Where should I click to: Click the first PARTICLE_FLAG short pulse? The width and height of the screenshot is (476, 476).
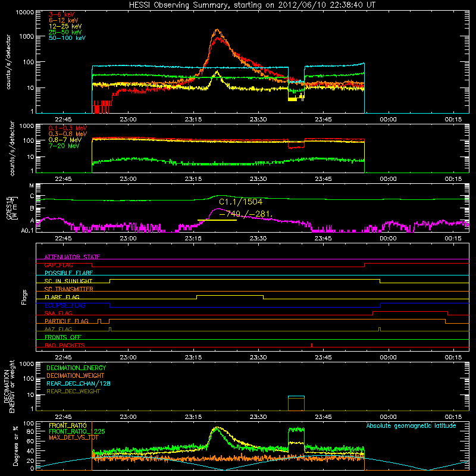pos(99,321)
